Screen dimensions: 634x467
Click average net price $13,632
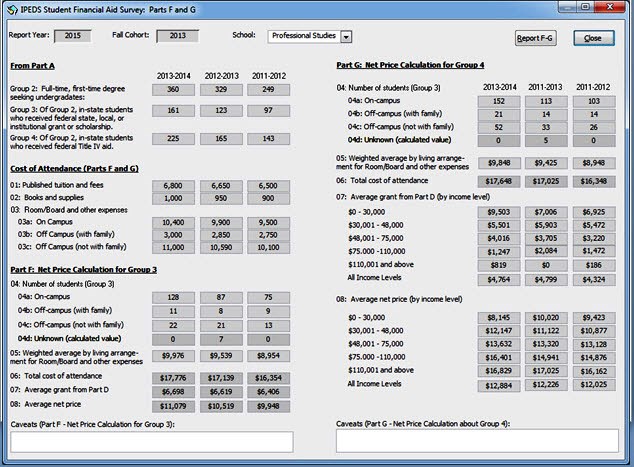tap(499, 344)
